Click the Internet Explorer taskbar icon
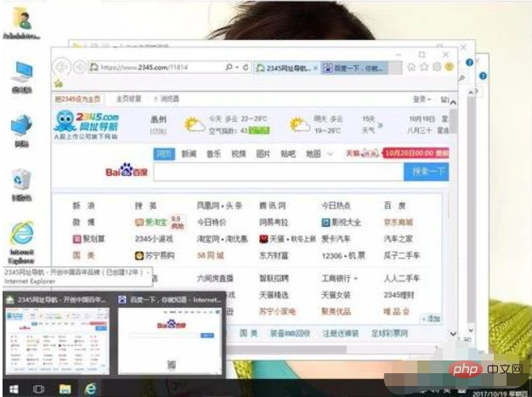 tap(90, 388)
